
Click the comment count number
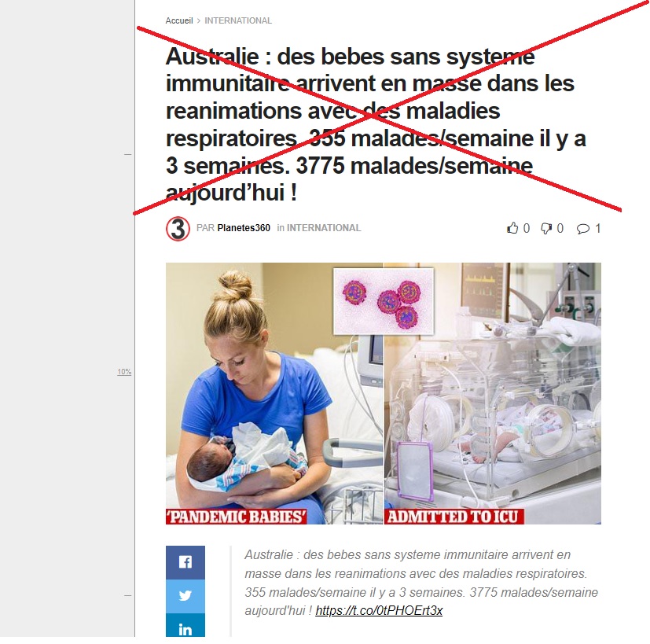[x=598, y=229]
